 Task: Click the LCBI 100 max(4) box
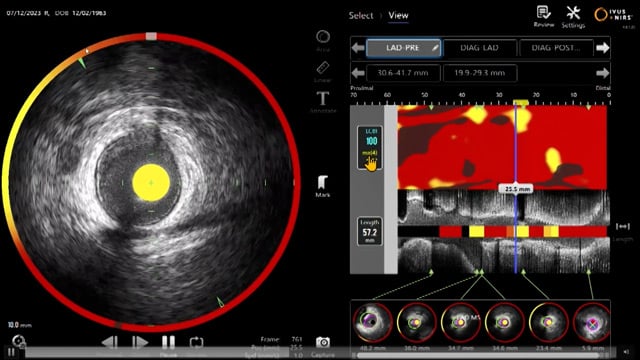pos(370,147)
